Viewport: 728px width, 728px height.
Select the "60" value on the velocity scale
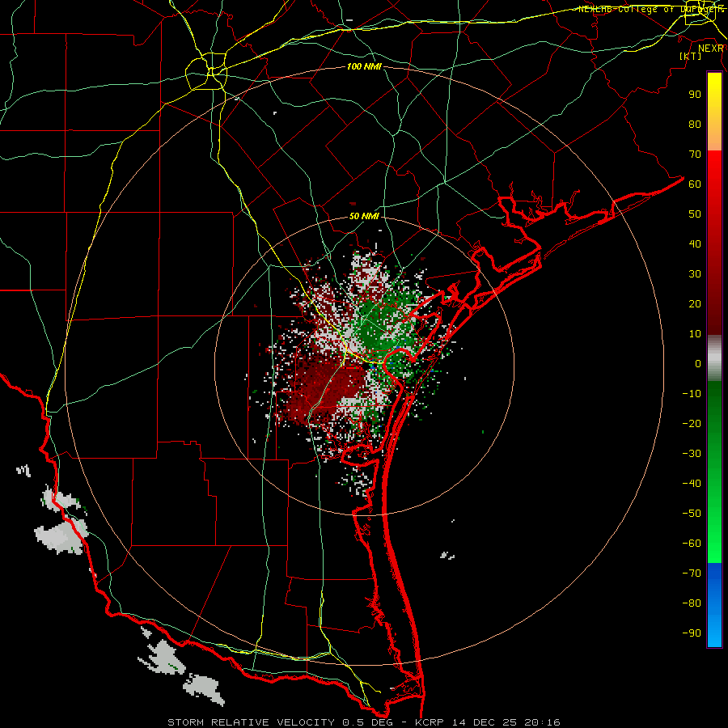tap(695, 184)
